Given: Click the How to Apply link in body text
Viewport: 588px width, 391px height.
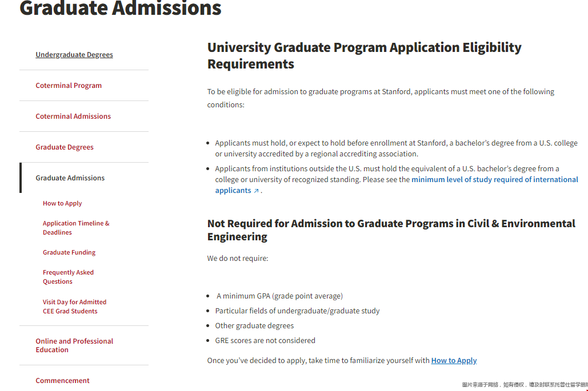Looking at the screenshot, I should pyautogui.click(x=454, y=361).
